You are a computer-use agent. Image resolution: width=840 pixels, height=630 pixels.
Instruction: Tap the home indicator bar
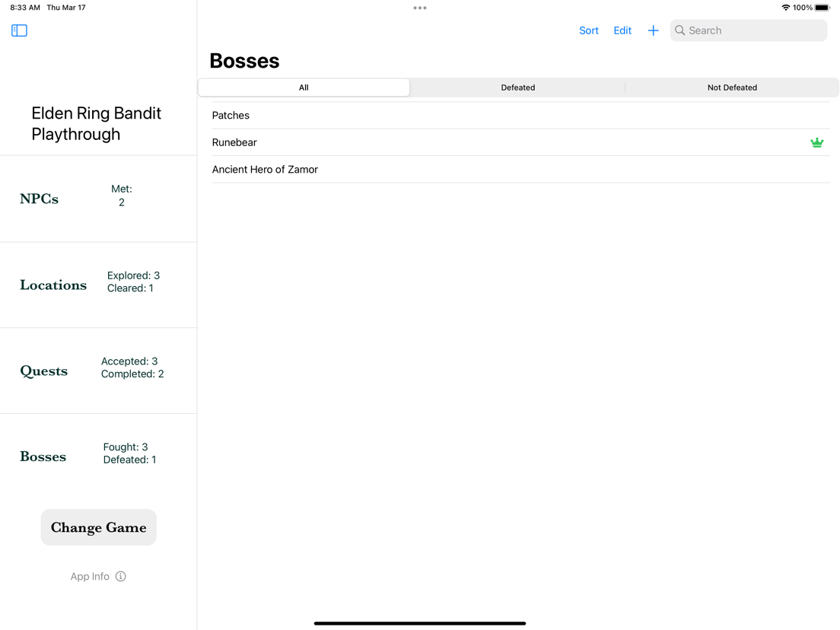(420, 623)
